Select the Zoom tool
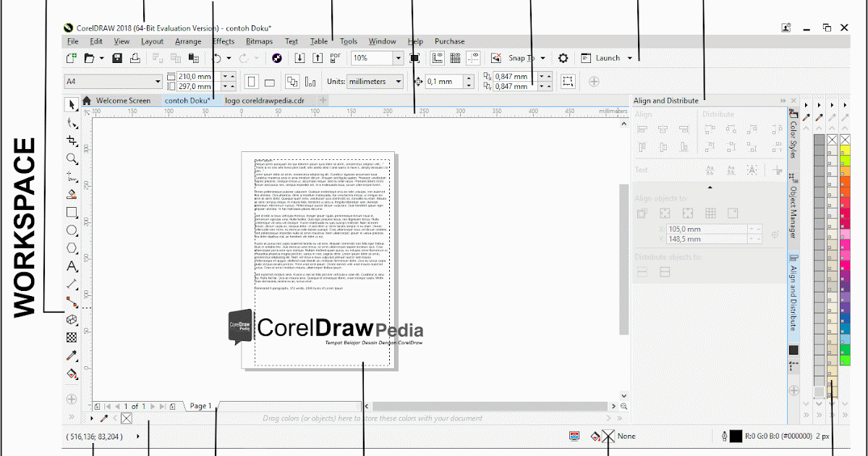Viewport: 868px width, 456px height. [x=72, y=159]
